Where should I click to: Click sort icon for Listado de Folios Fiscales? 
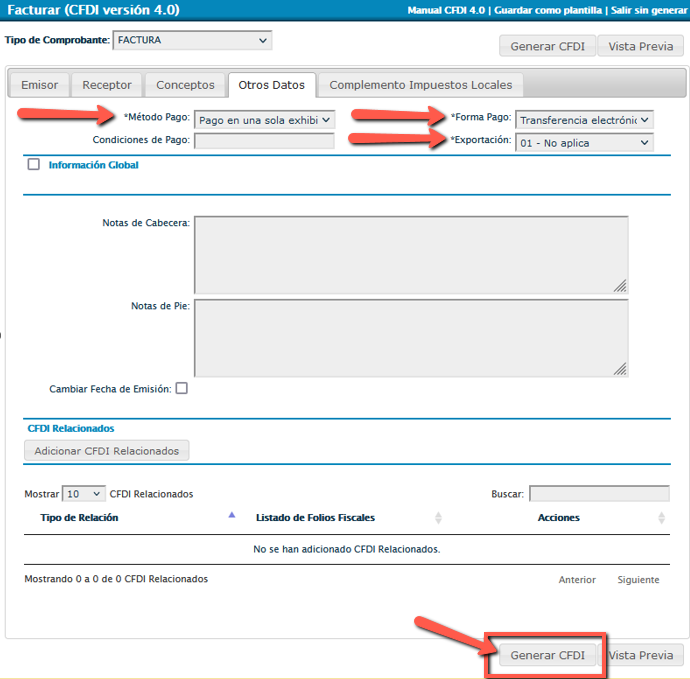[x=438, y=518]
